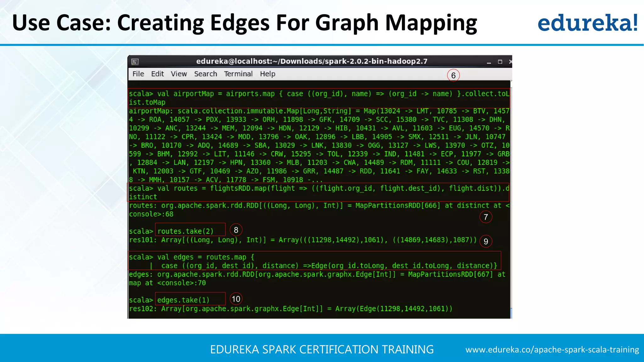Viewport: 644px width, 362px height.
Task: Click the '599 -> BHM, 12992 -> LIT' line
Action: (319, 154)
